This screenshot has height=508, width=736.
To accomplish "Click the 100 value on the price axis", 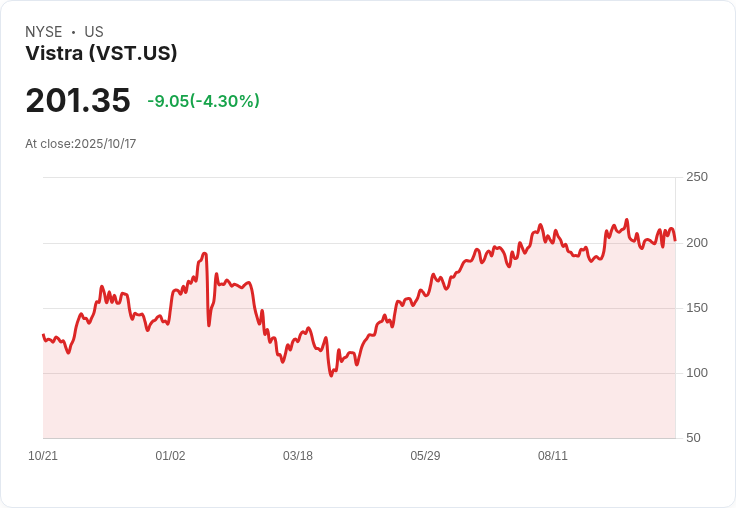I will pos(697,373).
